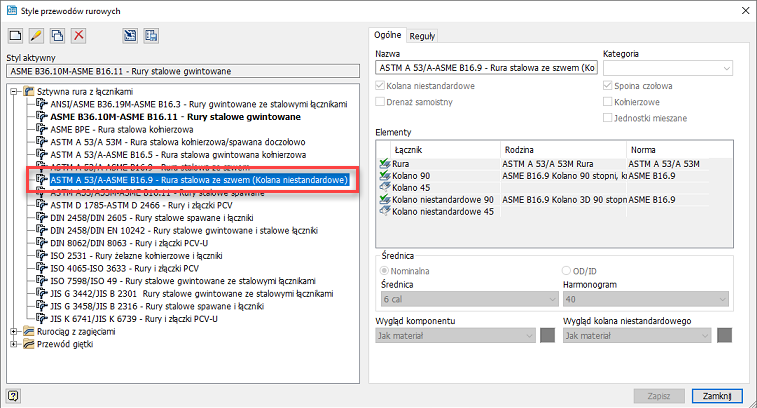Click the Kolano niestandardowe 45 row icon
757x408 pixels.
[385, 211]
